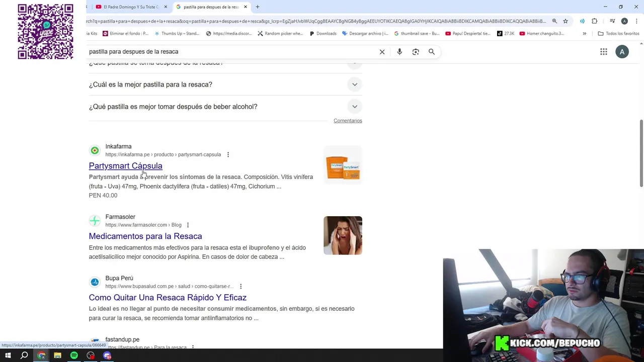
Task: Click the bupasalud.com.pe breadcrumb URL
Action: click(x=170, y=287)
